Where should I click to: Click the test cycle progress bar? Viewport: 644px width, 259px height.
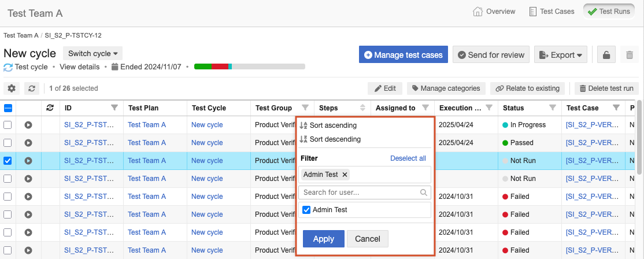(250, 66)
